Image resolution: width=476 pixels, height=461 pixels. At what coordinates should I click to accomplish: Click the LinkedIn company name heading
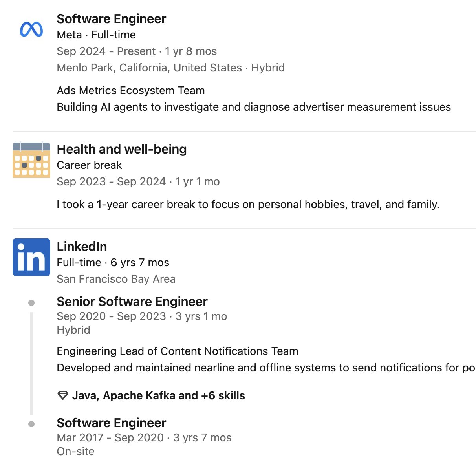(x=82, y=247)
